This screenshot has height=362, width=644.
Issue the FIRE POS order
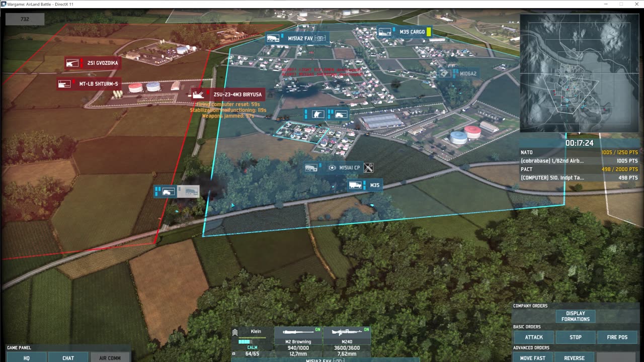[617, 337]
